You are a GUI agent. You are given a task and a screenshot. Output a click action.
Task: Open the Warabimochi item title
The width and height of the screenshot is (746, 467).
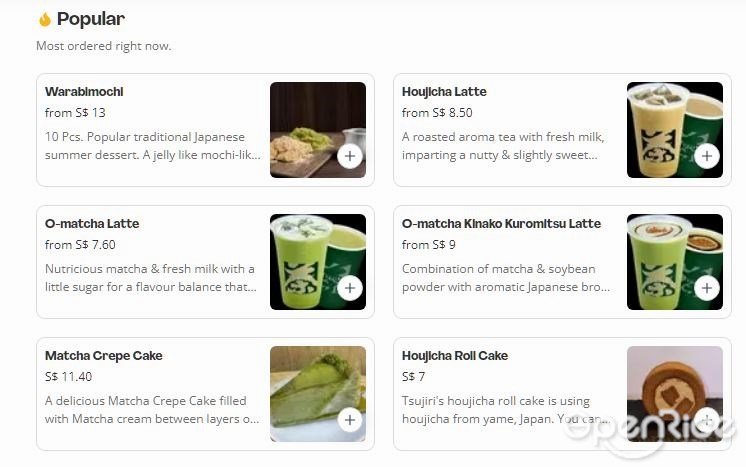click(84, 92)
